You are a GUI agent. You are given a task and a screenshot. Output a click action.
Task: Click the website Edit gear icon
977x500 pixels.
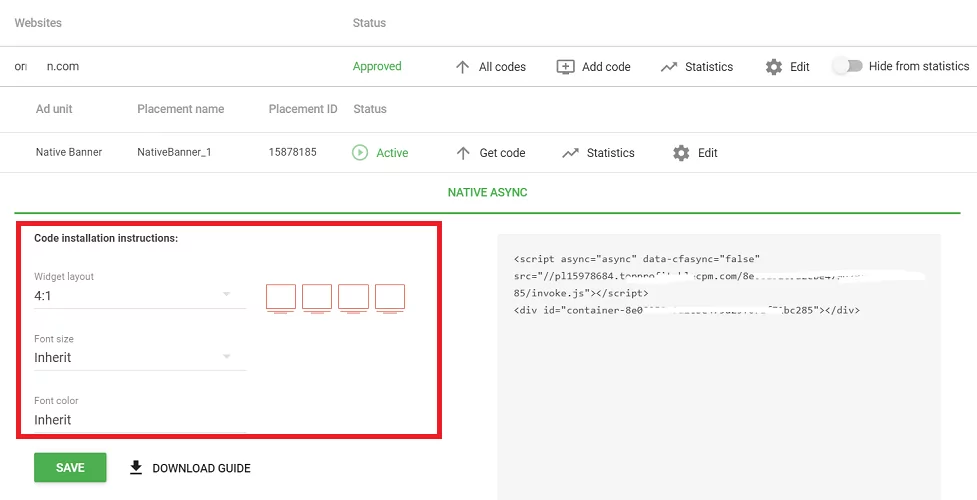coord(773,67)
